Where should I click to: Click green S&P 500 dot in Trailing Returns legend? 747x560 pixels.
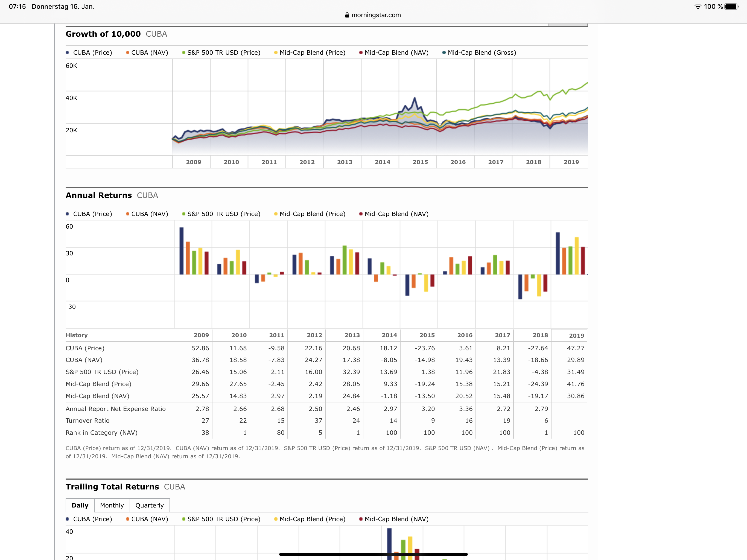[x=184, y=519]
